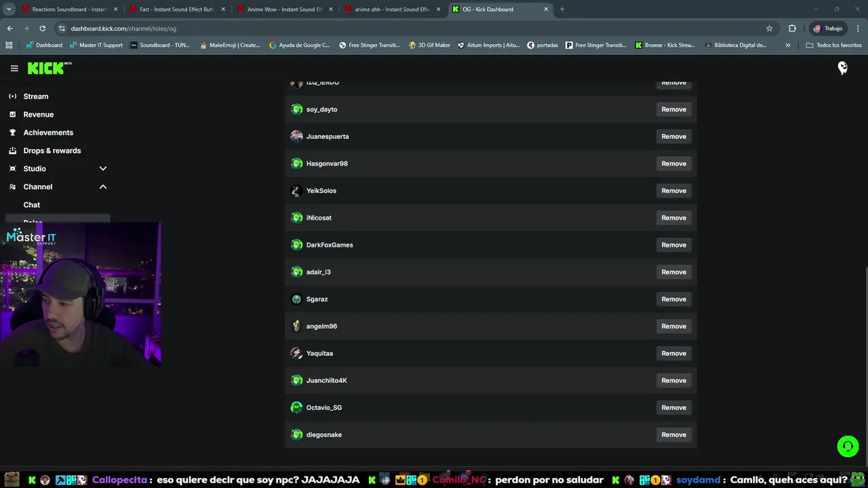This screenshot has width=868, height=488.
Task: Click Juanchiito4K's avatar icon
Action: pyautogui.click(x=296, y=380)
